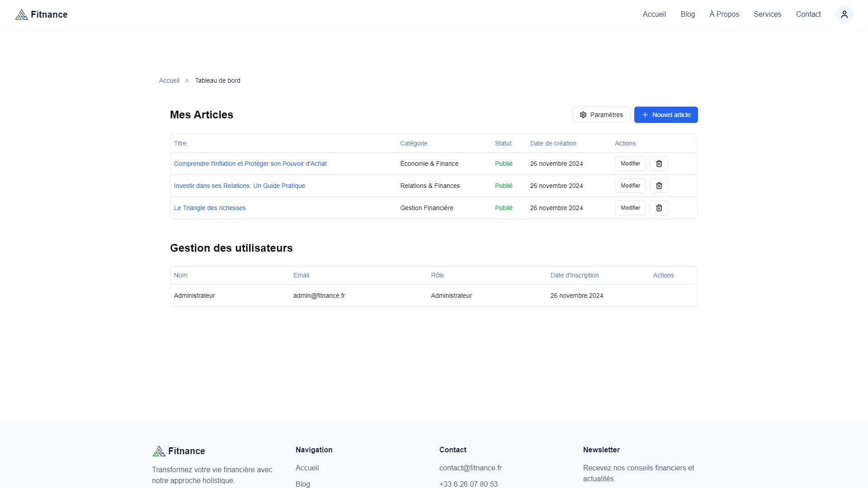Delete 'Le Triangle des richesses' with trash icon
The height and width of the screenshot is (488, 868).
(x=659, y=207)
